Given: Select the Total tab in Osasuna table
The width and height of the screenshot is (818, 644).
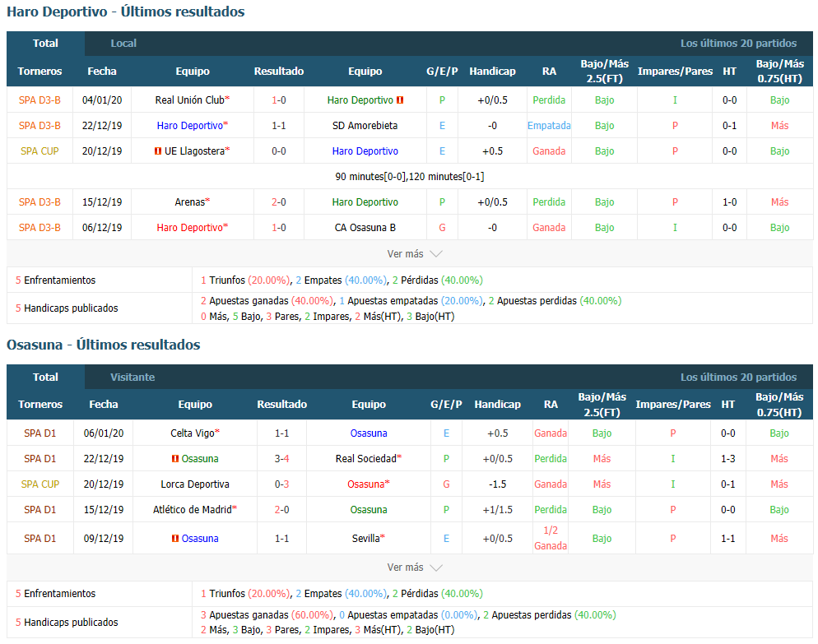Looking at the screenshot, I should [x=45, y=377].
